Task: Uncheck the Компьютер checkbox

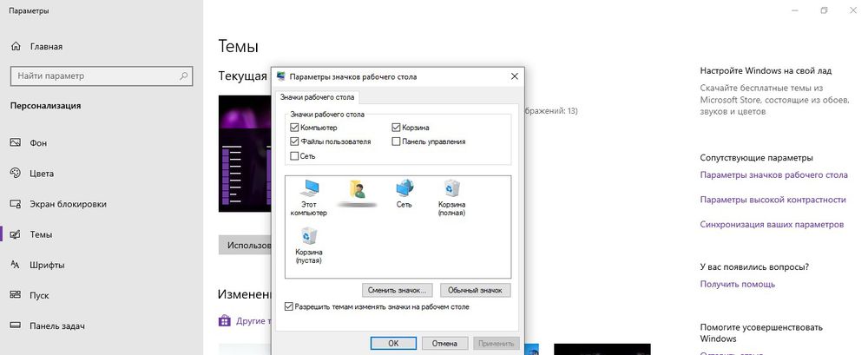Action: coord(294,128)
